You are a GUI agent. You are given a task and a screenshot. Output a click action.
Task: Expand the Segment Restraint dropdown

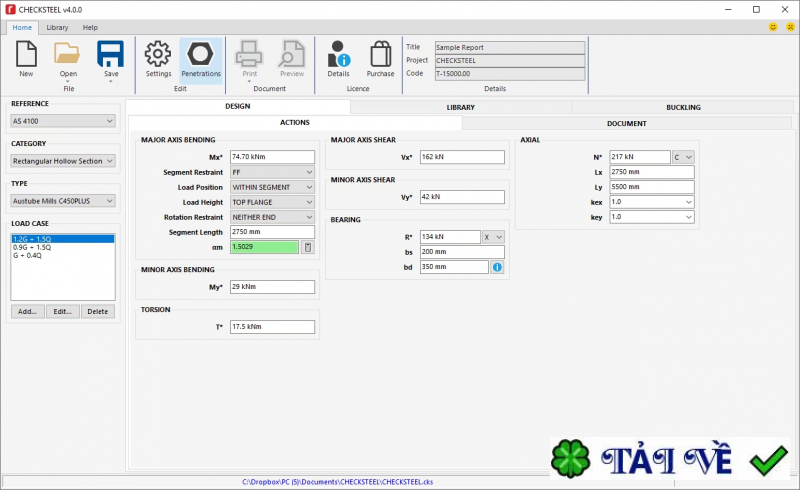(x=272, y=172)
